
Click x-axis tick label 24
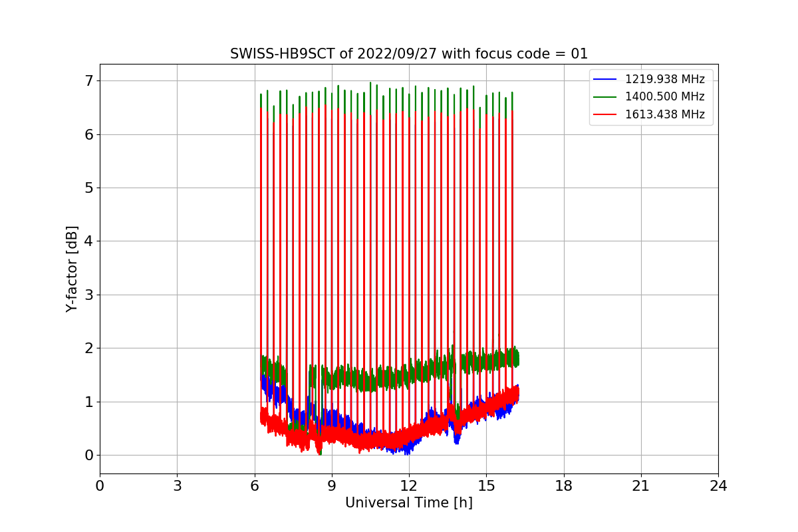[x=718, y=486]
